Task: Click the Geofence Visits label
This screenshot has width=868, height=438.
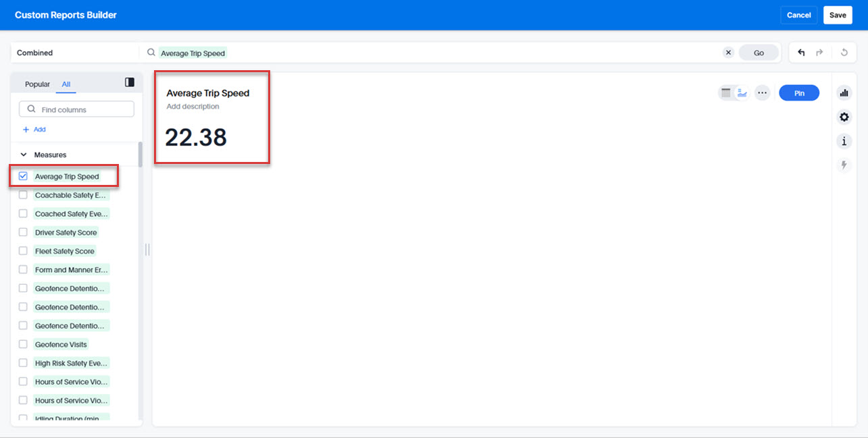Action: 61,344
